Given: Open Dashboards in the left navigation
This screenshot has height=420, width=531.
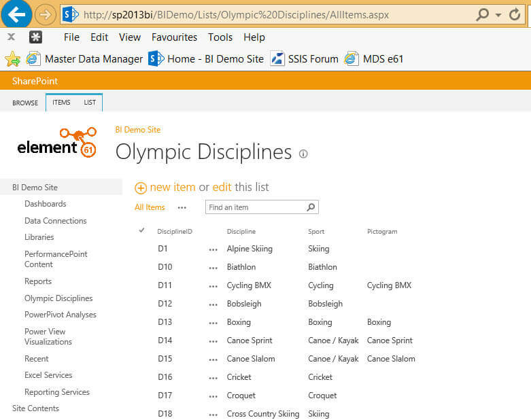Looking at the screenshot, I should point(46,204).
